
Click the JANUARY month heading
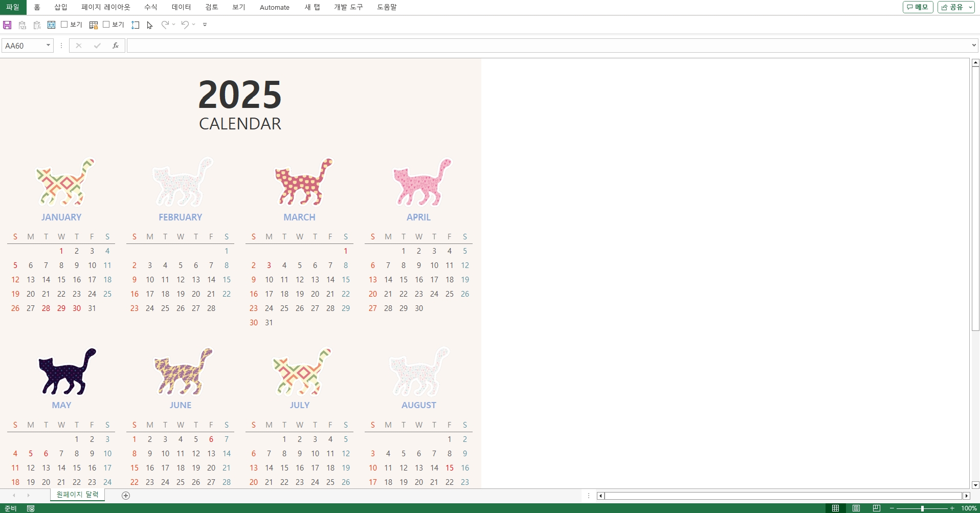click(61, 217)
